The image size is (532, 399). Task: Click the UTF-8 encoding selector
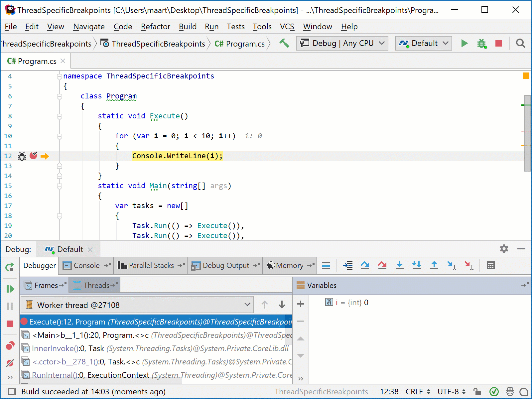click(451, 392)
